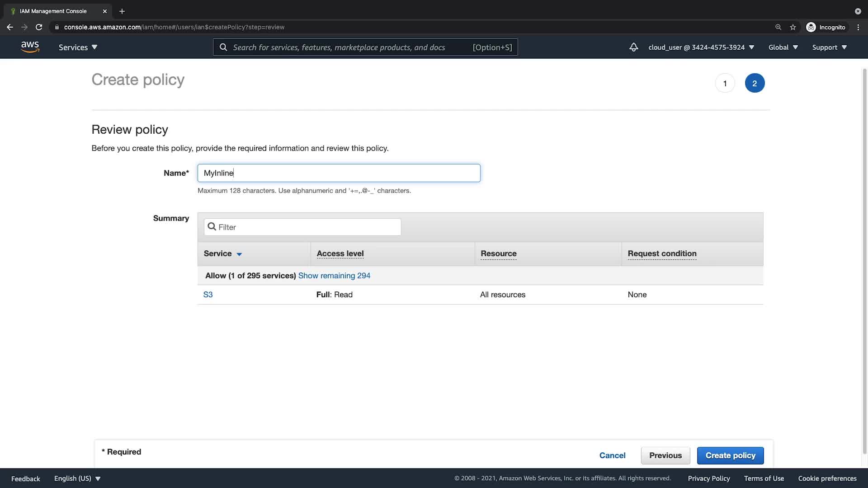The width and height of the screenshot is (868, 488).
Task: Select the IAM Management Console tab
Action: pos(53,11)
